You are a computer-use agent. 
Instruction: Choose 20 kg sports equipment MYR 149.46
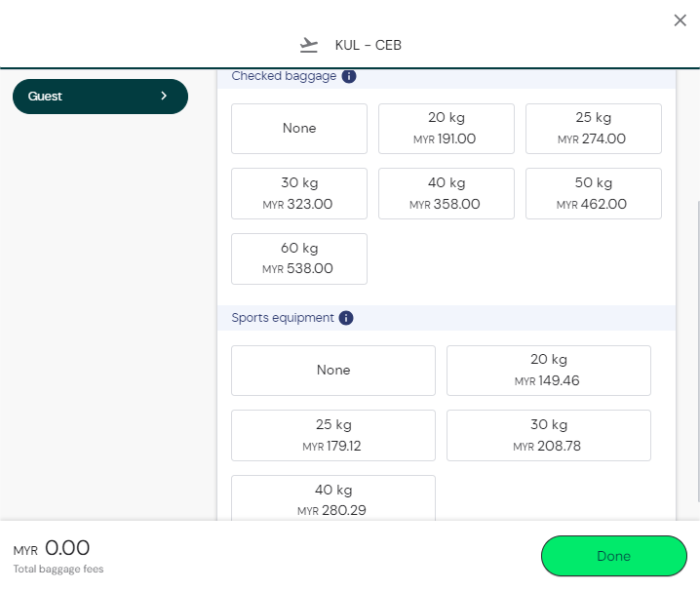[x=548, y=371]
